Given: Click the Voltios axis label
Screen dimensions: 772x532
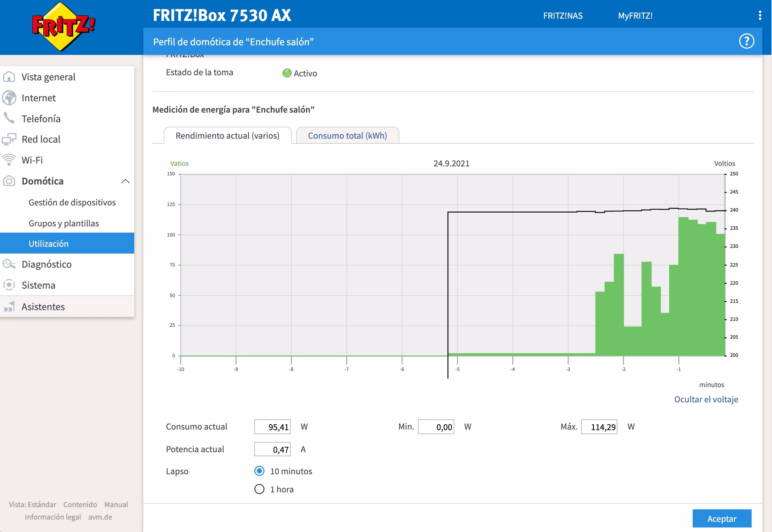Looking at the screenshot, I should (724, 163).
